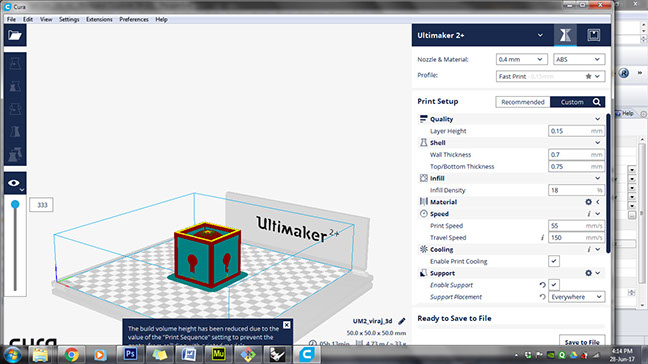The height and width of the screenshot is (364, 648).
Task: Click the layer number 333 field
Action: click(41, 205)
